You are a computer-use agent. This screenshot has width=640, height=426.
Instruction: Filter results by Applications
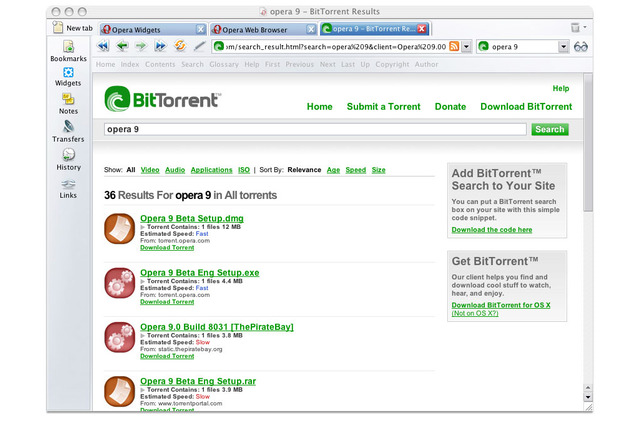pyautogui.click(x=211, y=170)
